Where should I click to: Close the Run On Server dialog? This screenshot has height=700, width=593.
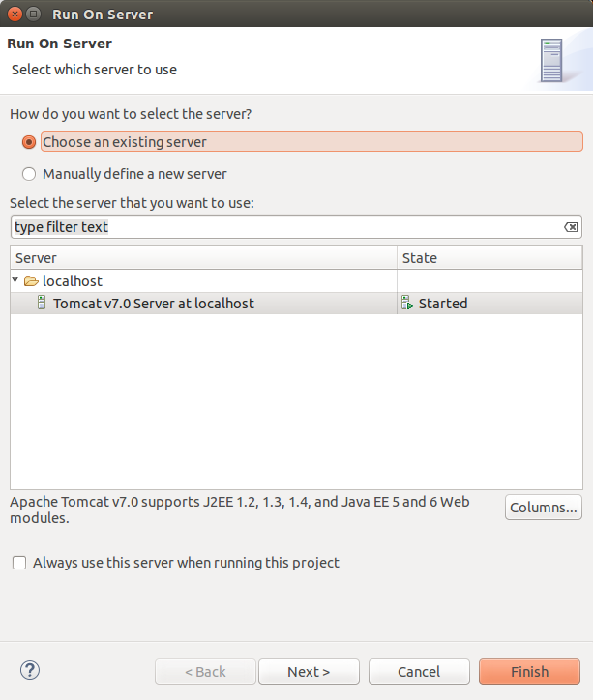(15, 15)
